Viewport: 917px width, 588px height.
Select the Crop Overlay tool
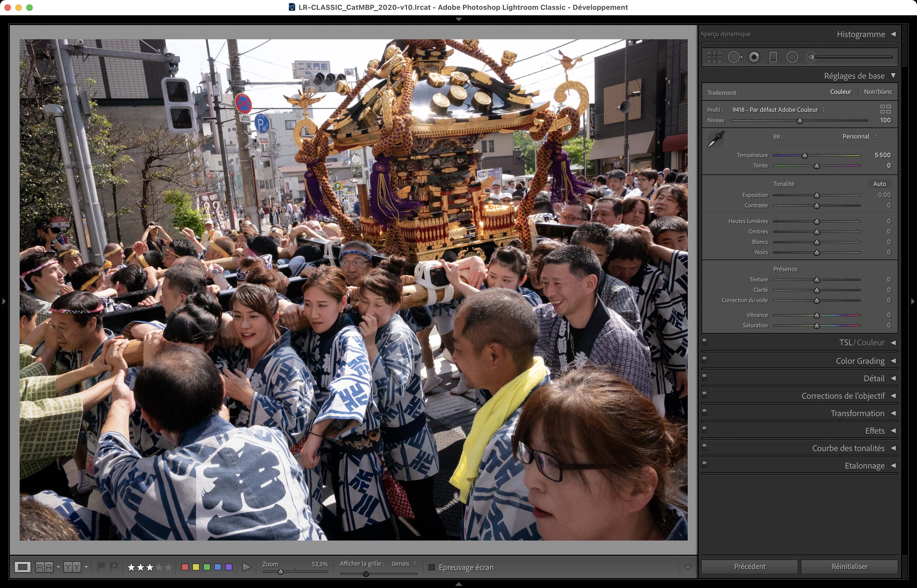click(714, 57)
